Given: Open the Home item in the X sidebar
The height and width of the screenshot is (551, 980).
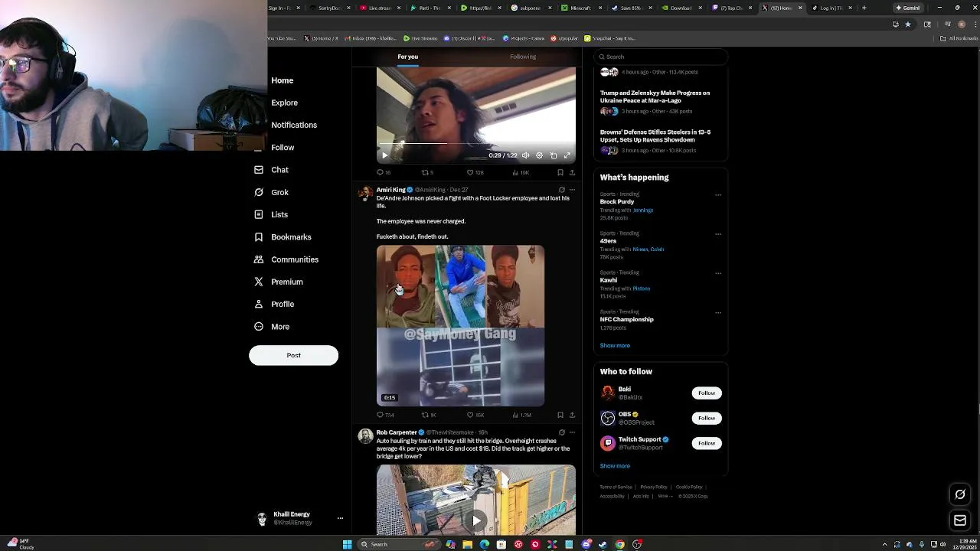Looking at the screenshot, I should (x=282, y=80).
